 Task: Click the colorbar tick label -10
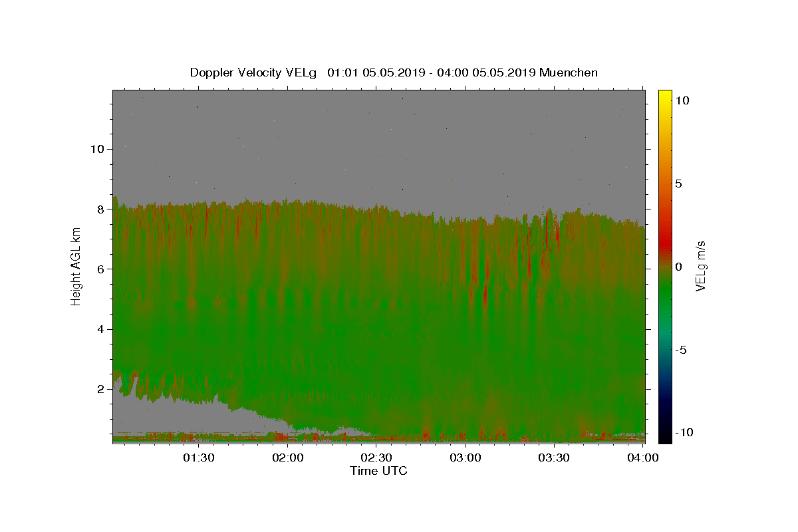pyautogui.click(x=683, y=433)
